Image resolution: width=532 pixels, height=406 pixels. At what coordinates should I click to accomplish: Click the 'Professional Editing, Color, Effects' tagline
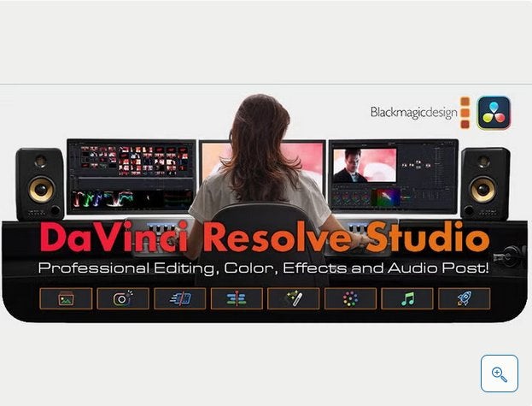264,268
